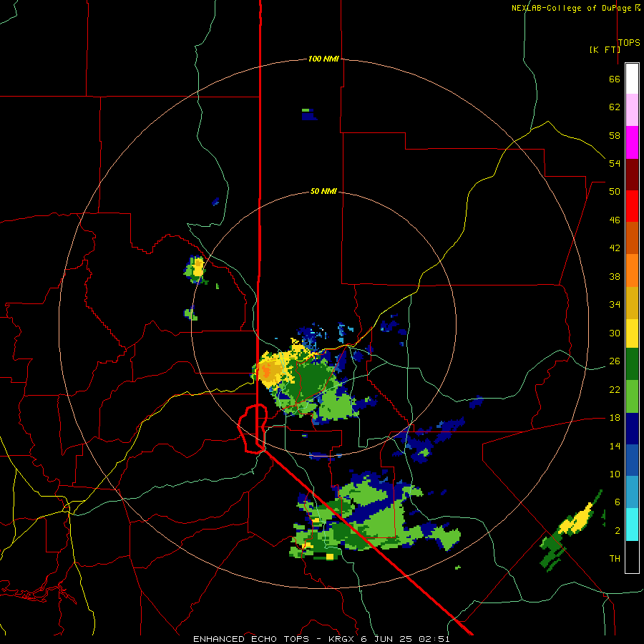
Task: Click the "6 JUN 25" date in caption
Action: pos(387,639)
